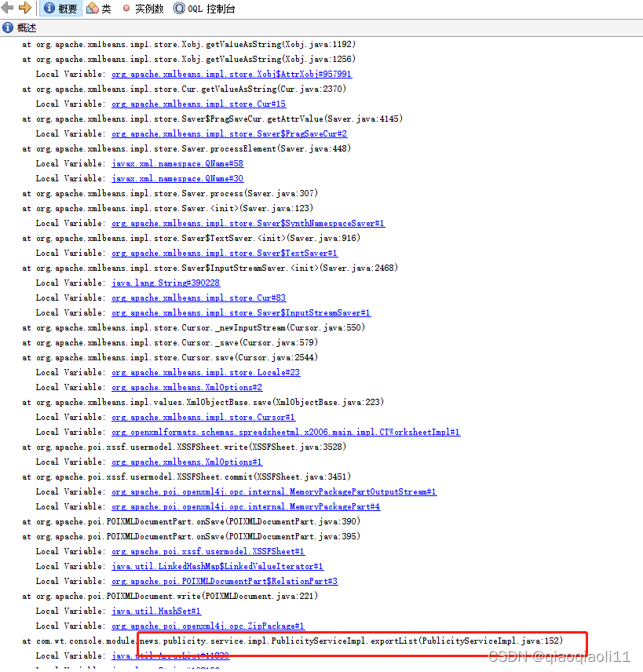Click stack frame Saver.<init> Saver.java:123
This screenshot has width=643, height=672.
pyautogui.click(x=167, y=208)
